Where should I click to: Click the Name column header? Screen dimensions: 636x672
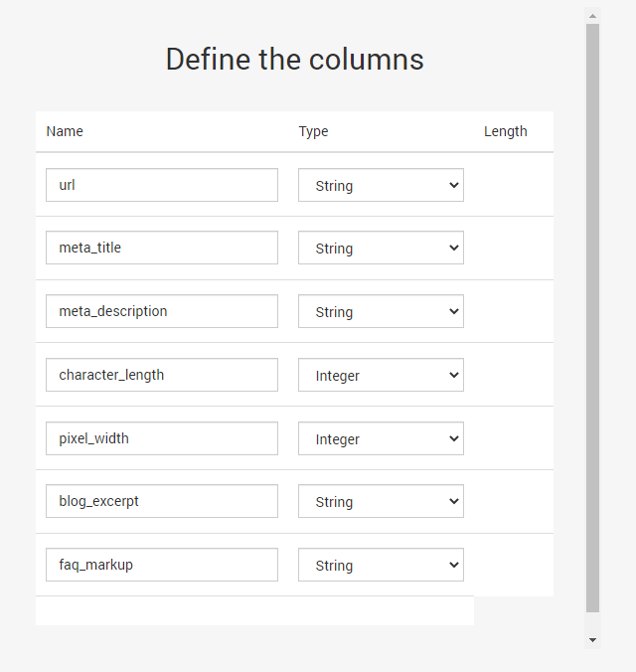point(65,131)
